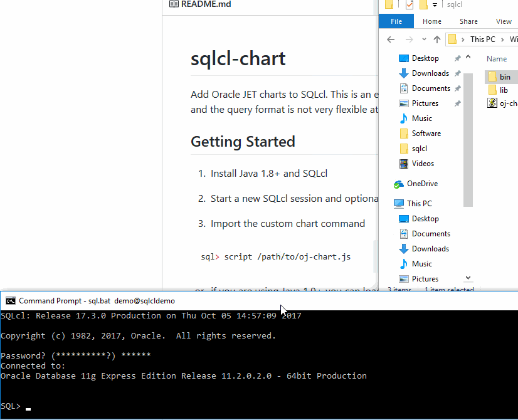Image resolution: width=518 pixels, height=420 pixels.
Task: Click the Forward arrow in File Explorer
Action: click(409, 39)
